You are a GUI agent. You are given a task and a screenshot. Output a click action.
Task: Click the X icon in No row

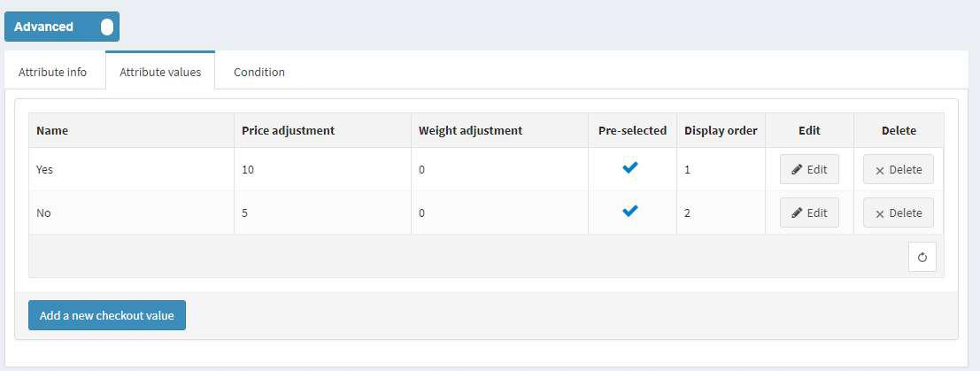(x=880, y=214)
